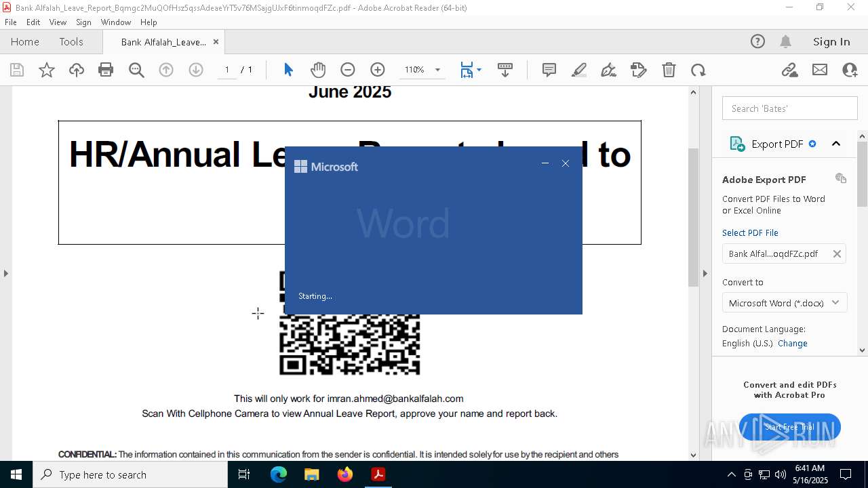
Task: Remove the selected PDF file
Action: 837,253
